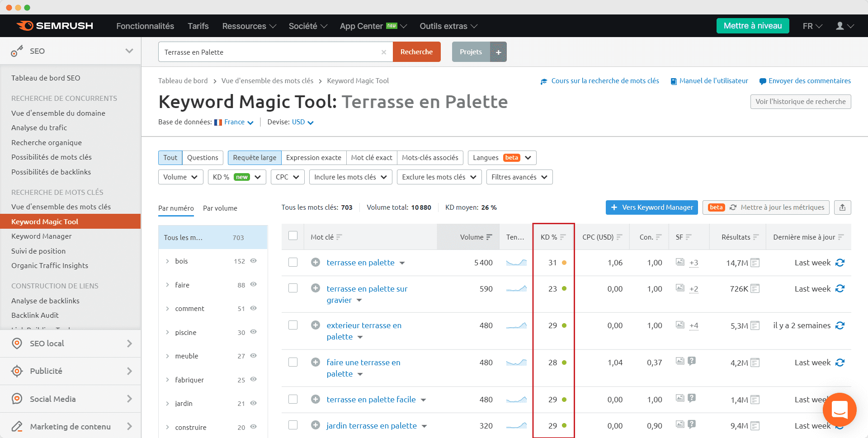Check the faire une terrasse en palette checkbox
This screenshot has height=438, width=868.
tap(293, 362)
